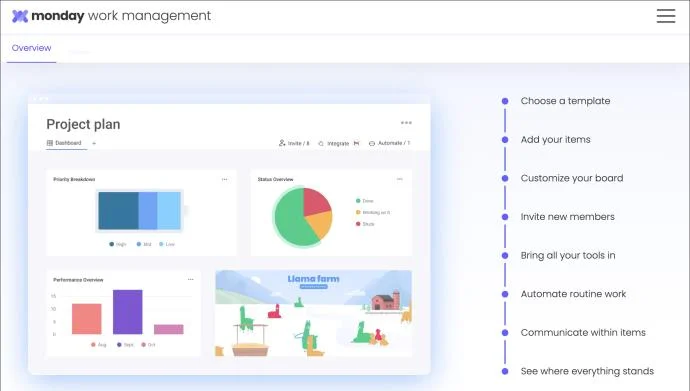Select the Overview tab

click(31, 48)
